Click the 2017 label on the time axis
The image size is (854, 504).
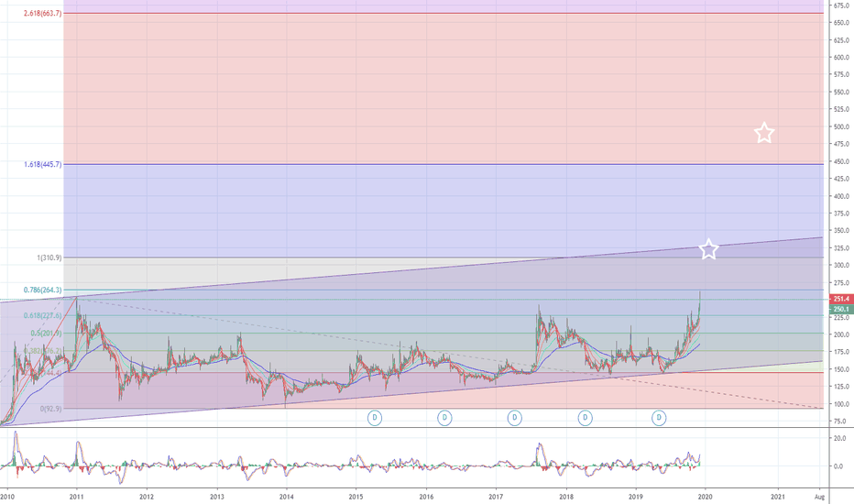[x=496, y=497]
